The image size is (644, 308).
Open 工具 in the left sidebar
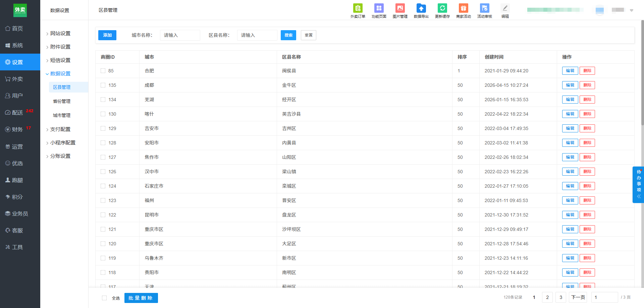pos(20,247)
